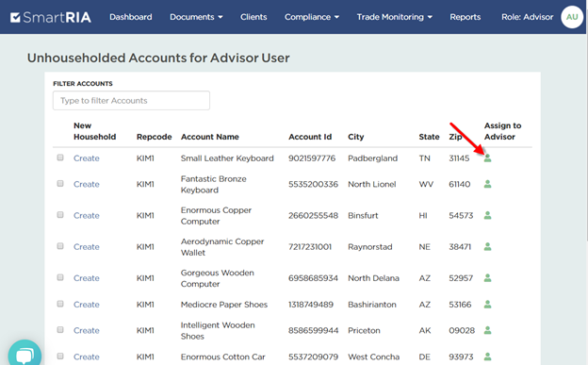Assign Intelligent Wooden Shoes account to advisor

[487, 330]
